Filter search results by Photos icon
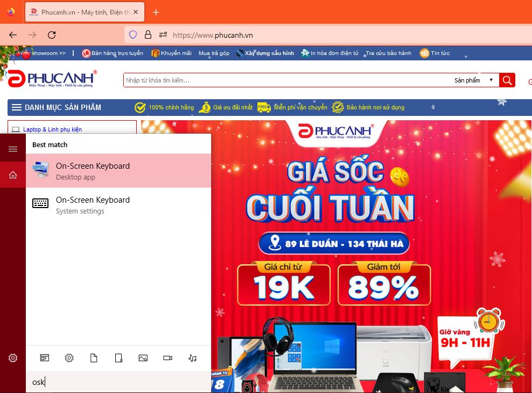Screen dimensions: 532x393 (x=143, y=357)
